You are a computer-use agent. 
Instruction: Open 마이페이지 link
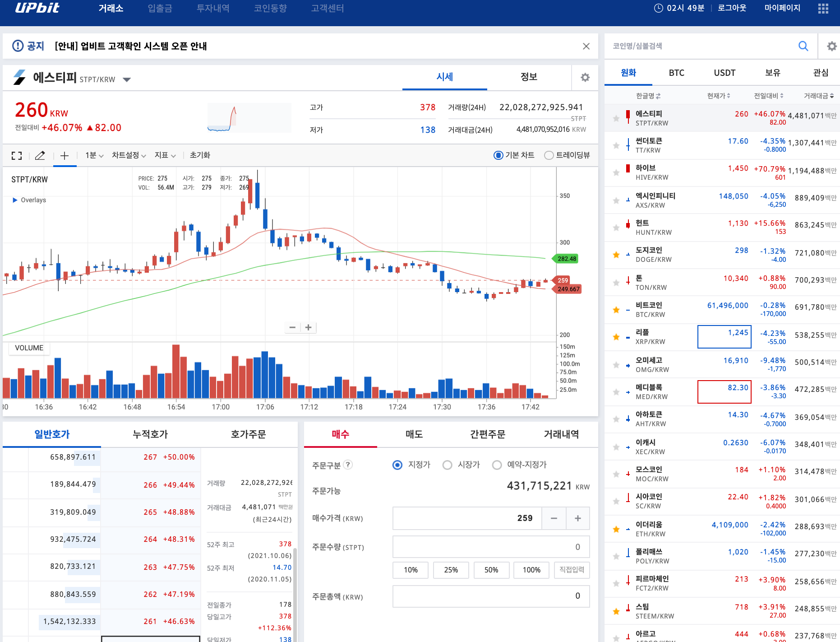click(782, 8)
